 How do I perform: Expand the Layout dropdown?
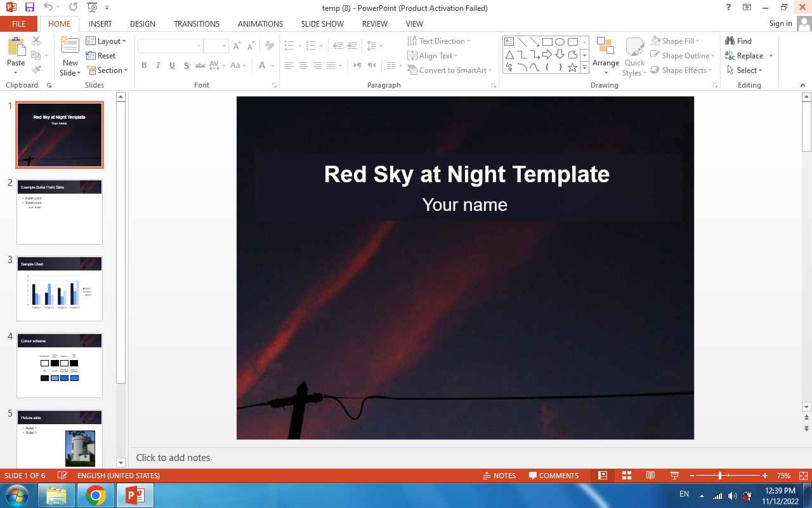point(106,41)
